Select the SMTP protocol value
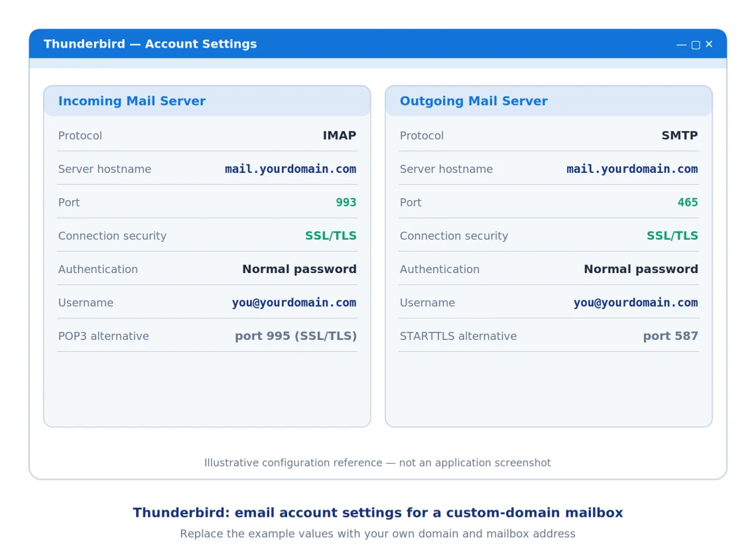Image resolution: width=756 pixels, height=552 pixels. [x=679, y=135]
